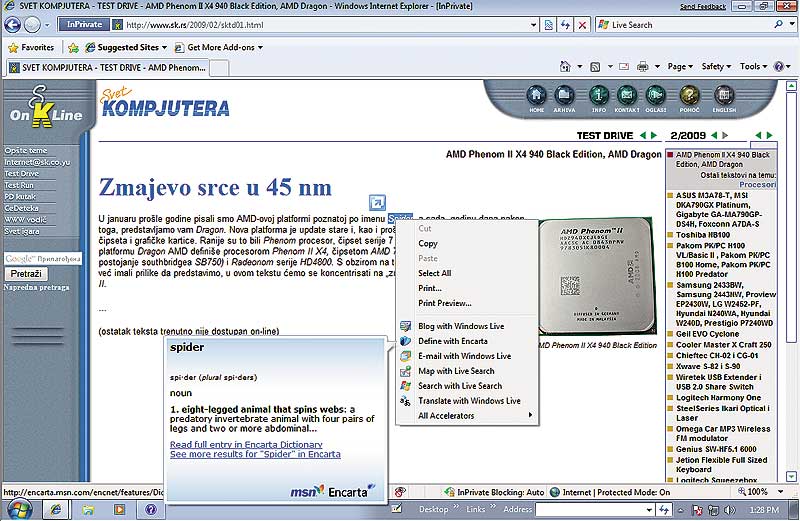The image size is (800, 521).
Task: Click the Add to Favorites Bar icon
Action: [73, 47]
